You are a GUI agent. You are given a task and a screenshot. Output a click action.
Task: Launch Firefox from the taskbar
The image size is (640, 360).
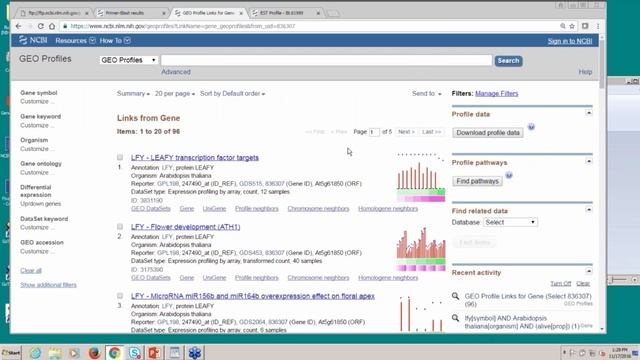tap(94, 353)
